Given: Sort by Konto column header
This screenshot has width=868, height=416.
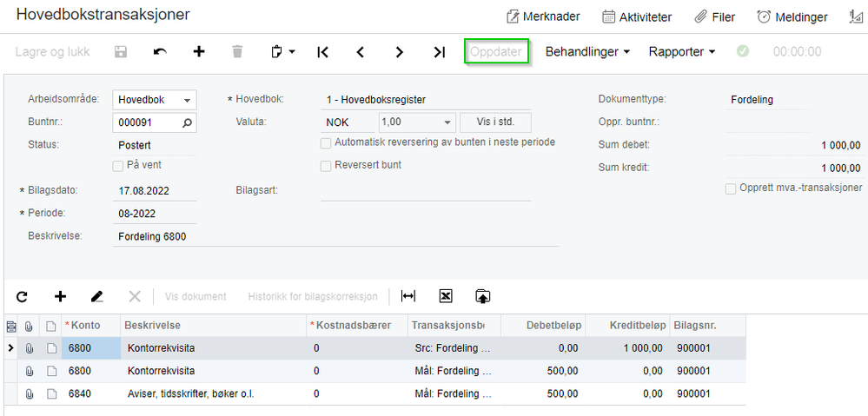Looking at the screenshot, I should pos(90,326).
